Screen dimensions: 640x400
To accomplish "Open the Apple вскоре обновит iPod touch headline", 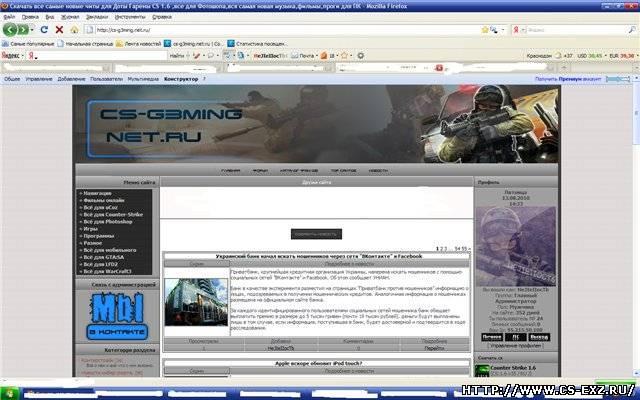I will [x=318, y=363].
